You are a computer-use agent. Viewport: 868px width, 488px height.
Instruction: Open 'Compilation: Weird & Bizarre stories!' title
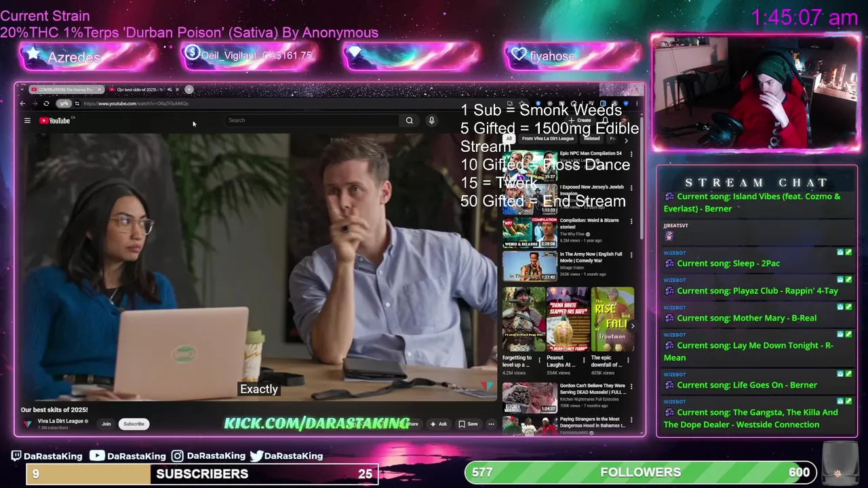589,223
